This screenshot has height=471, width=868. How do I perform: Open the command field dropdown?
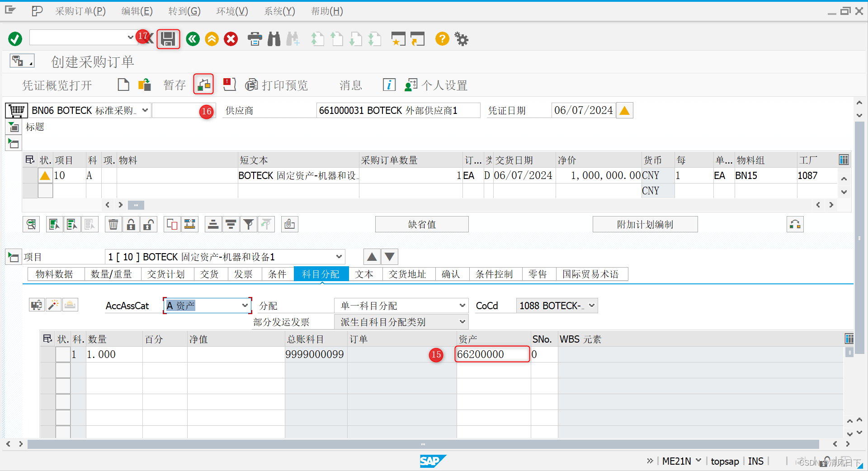pos(130,38)
